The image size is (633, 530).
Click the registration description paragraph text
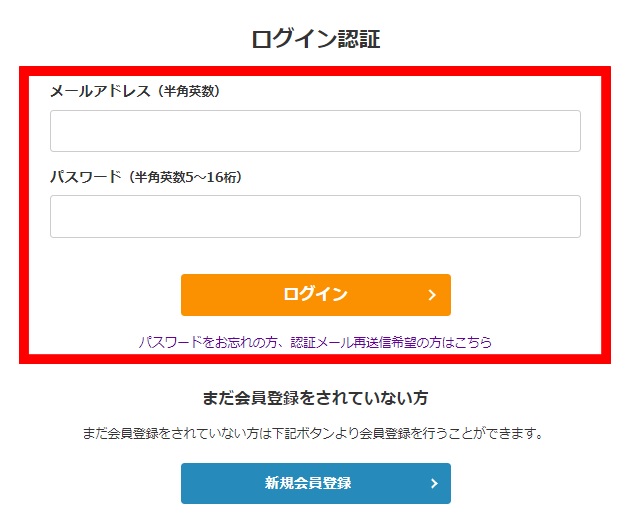click(316, 434)
